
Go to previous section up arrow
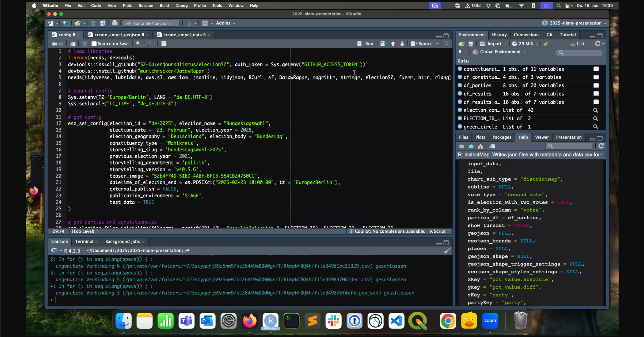(393, 44)
